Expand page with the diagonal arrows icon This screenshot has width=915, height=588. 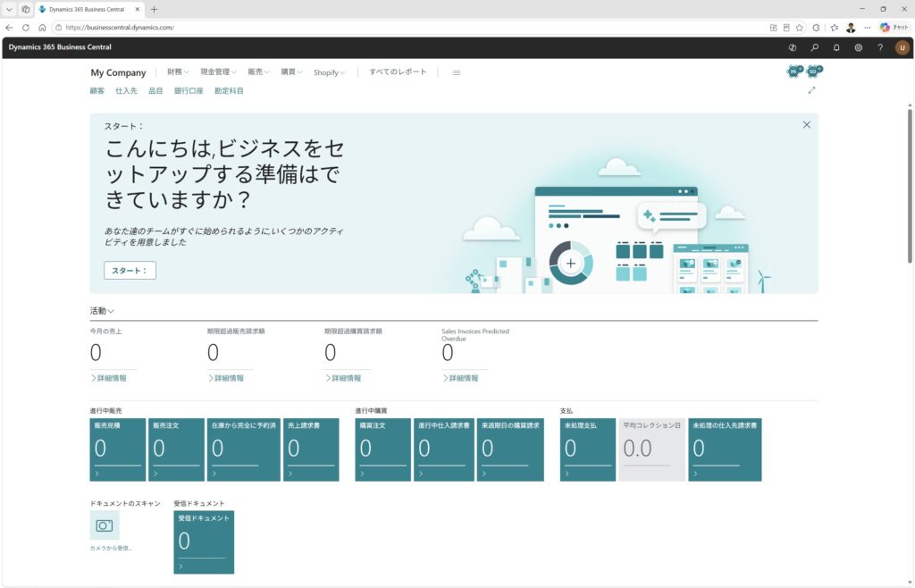coord(811,90)
